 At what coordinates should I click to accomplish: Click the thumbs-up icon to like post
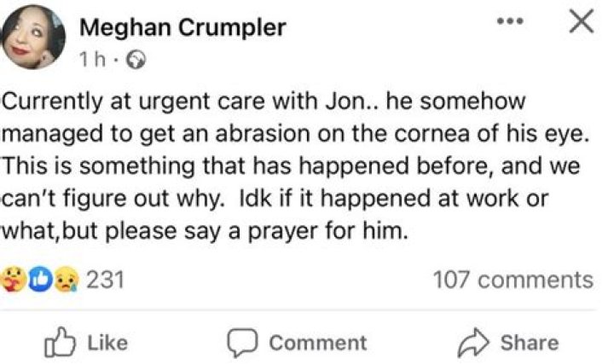(x=58, y=343)
